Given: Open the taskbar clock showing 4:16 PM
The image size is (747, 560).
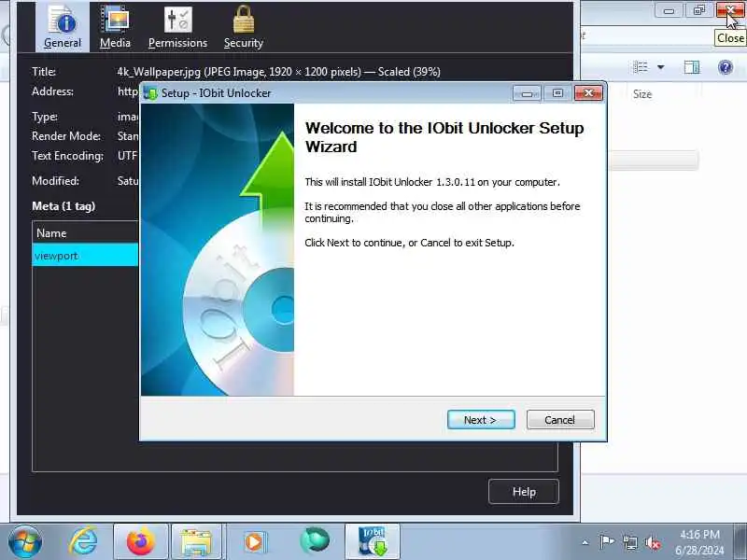Looking at the screenshot, I should (699, 542).
